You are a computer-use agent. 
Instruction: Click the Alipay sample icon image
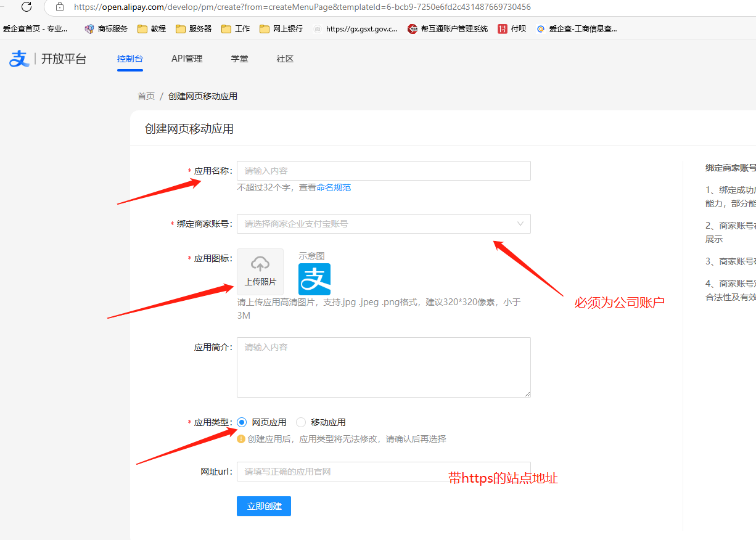coord(314,279)
